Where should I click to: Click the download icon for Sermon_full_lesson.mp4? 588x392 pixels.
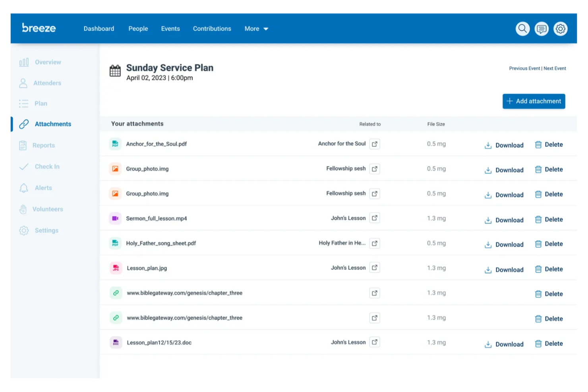coord(488,220)
